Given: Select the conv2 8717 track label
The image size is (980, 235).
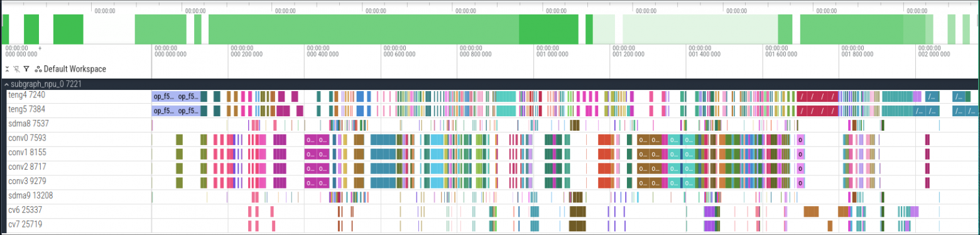Looking at the screenshot, I should click(x=27, y=167).
